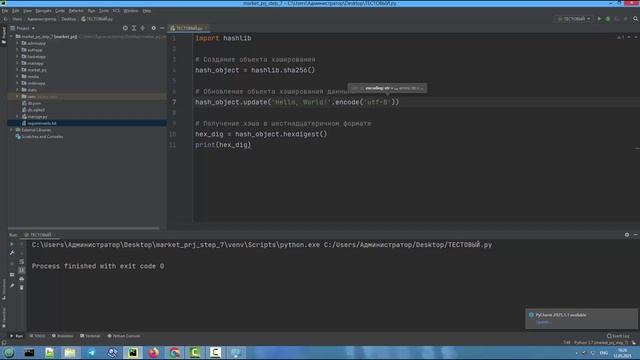The width and height of the screenshot is (640, 360).
Task: Start debugging with the green bug icon
Action: (x=608, y=19)
